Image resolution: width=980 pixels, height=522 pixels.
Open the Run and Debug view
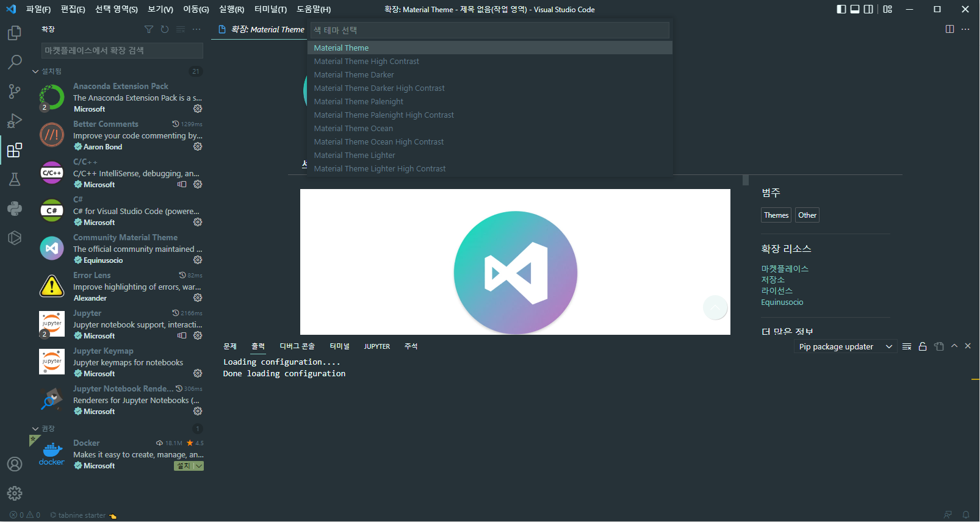pyautogui.click(x=15, y=121)
